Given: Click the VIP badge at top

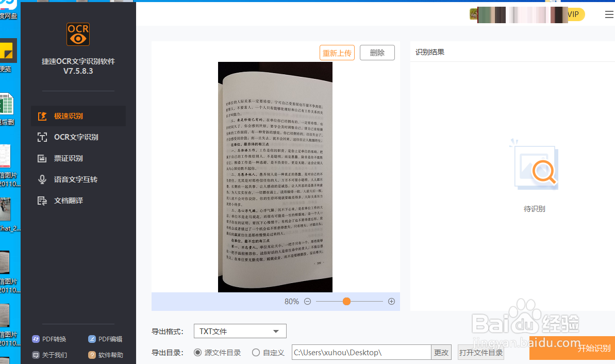Looking at the screenshot, I should [x=573, y=14].
